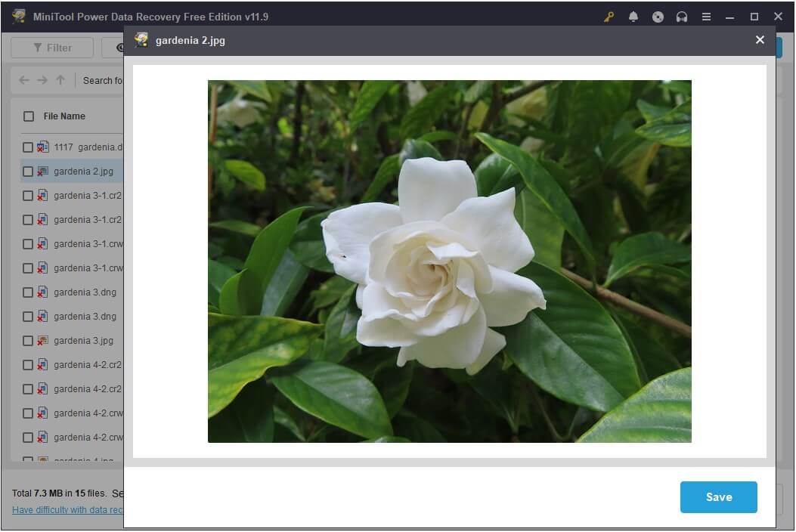This screenshot has height=532, width=796.
Task: Check the box for 1117 gardenia file
Action: [28, 147]
